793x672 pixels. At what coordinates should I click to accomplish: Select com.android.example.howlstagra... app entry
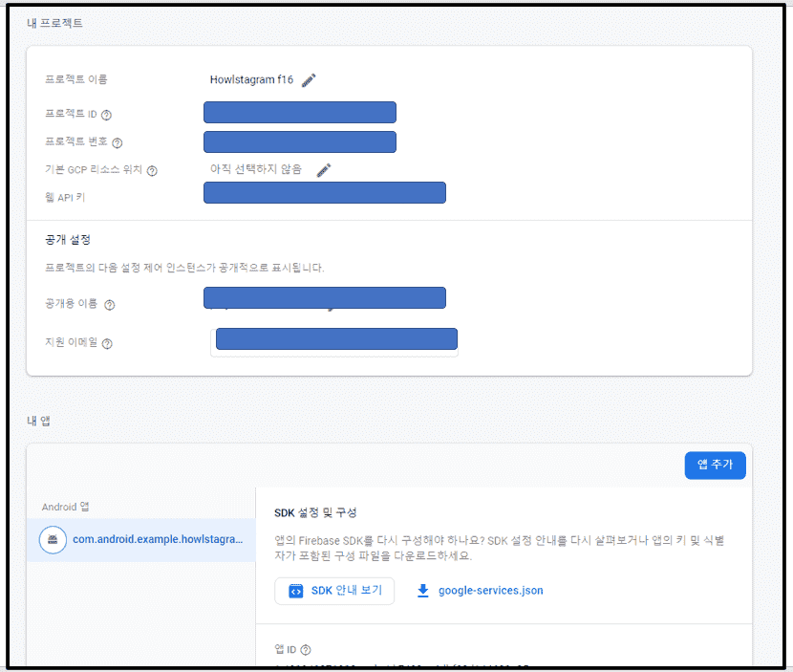pos(141,540)
